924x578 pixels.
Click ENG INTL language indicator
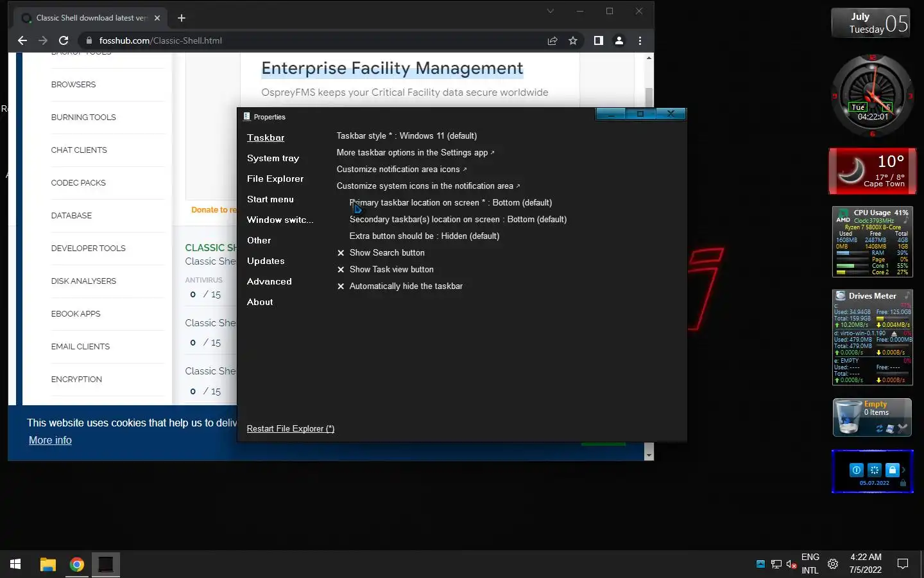(810, 564)
